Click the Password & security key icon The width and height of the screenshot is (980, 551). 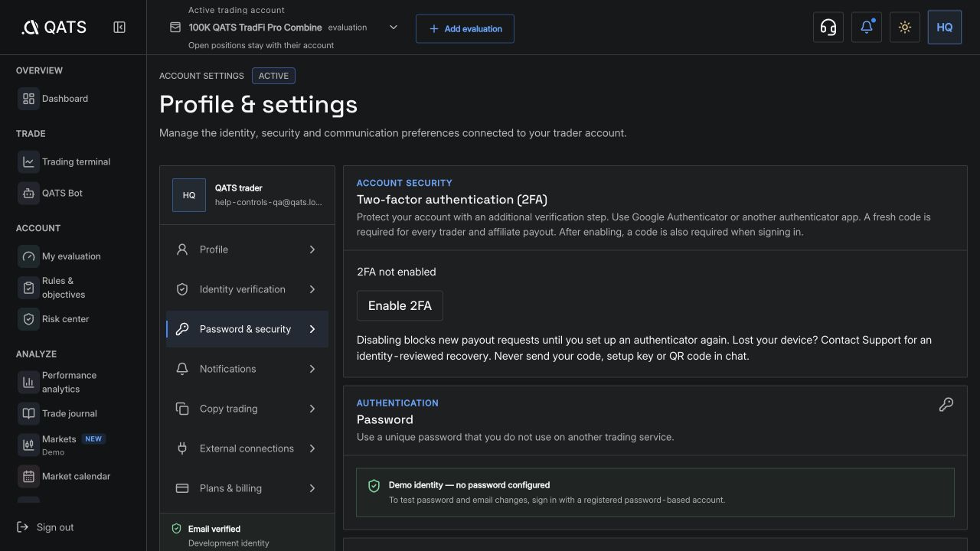(x=182, y=329)
